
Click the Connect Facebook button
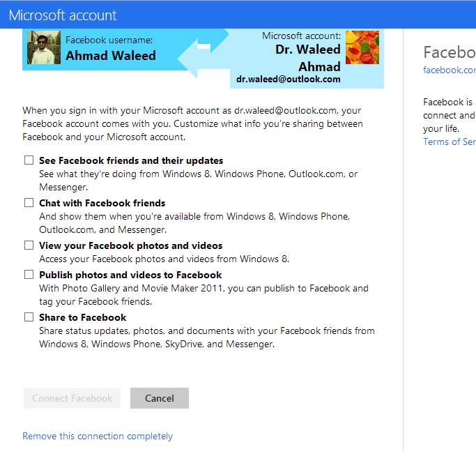[x=72, y=398]
